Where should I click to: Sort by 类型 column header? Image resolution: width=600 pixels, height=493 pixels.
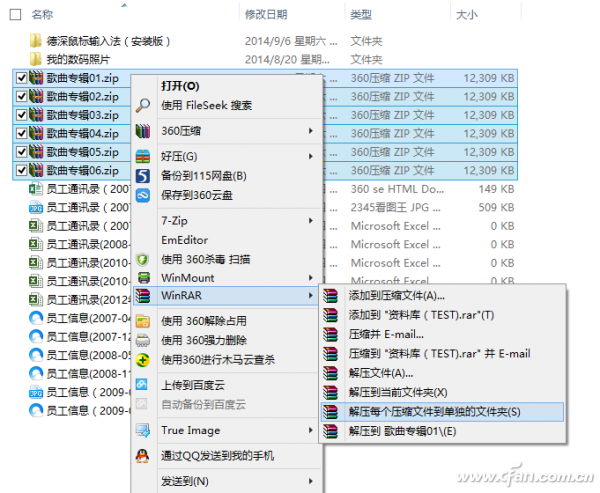click(x=361, y=15)
